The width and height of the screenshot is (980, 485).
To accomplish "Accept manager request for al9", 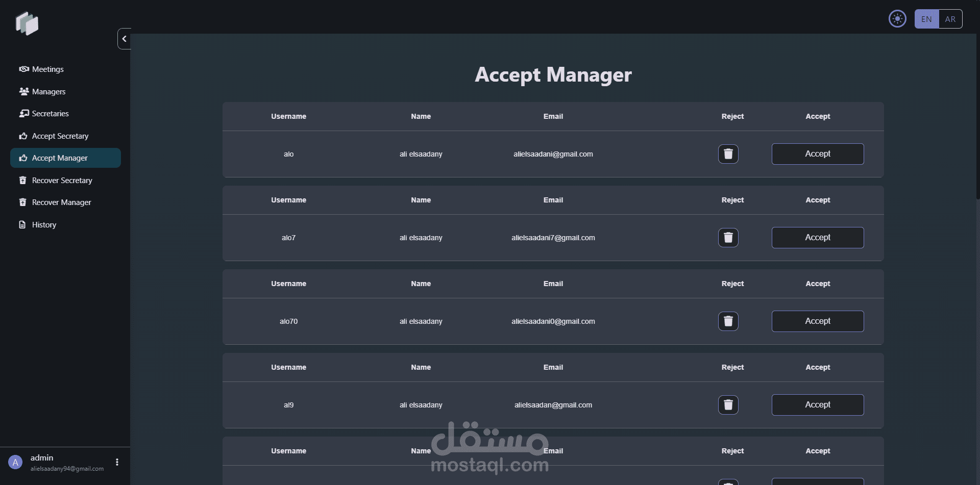I will [818, 405].
